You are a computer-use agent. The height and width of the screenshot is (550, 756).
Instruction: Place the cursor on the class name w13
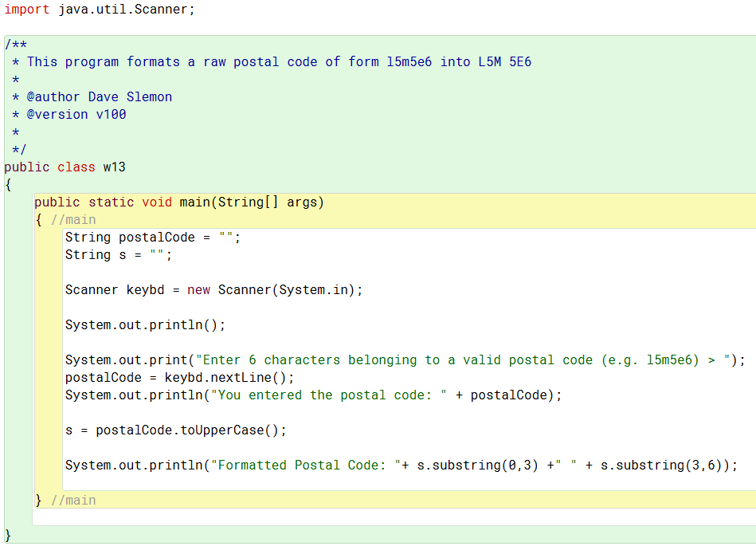pyautogui.click(x=114, y=167)
